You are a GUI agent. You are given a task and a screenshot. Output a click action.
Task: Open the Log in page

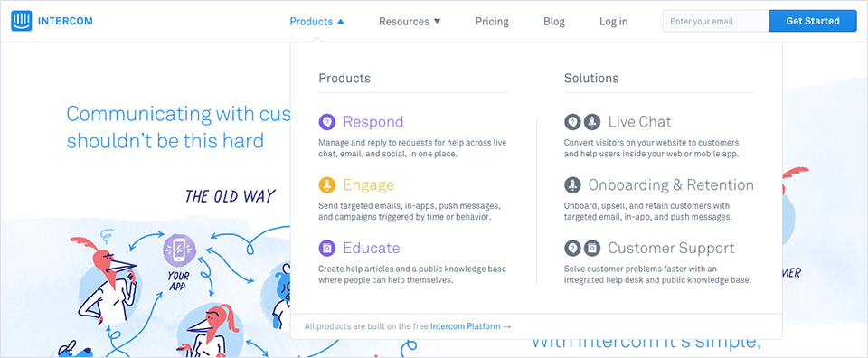[x=613, y=22]
